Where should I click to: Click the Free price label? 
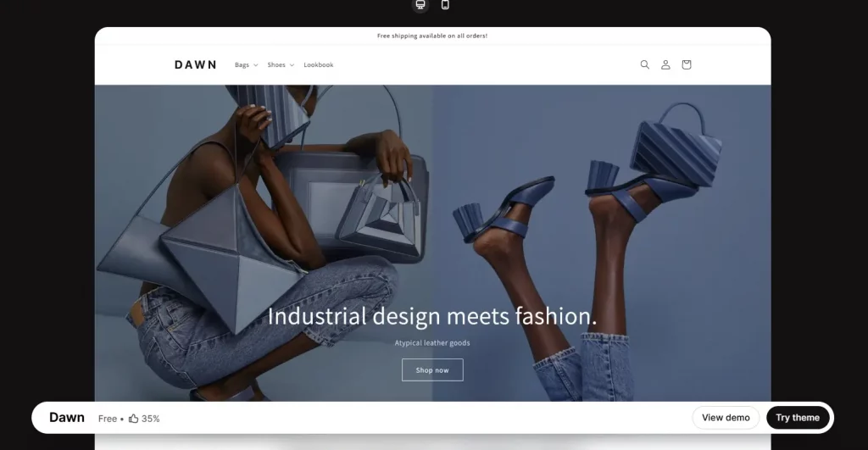tap(108, 419)
